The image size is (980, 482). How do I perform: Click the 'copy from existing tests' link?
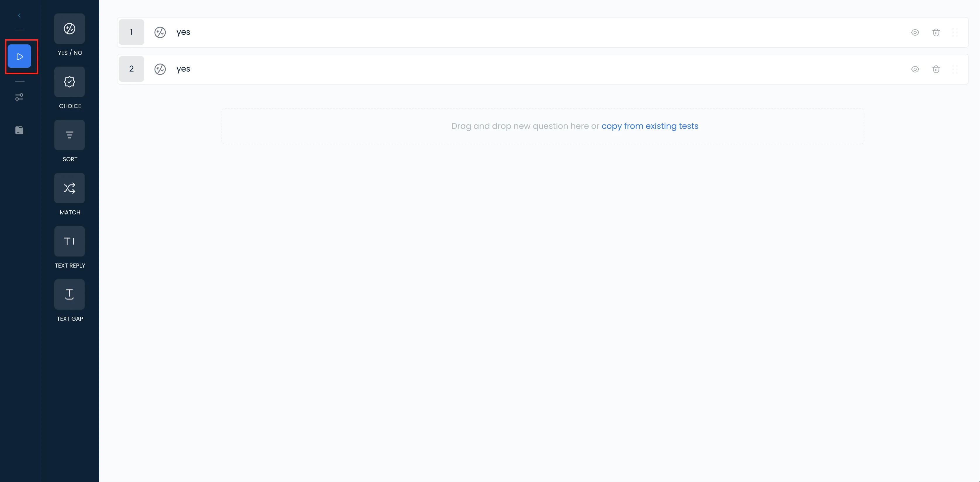pos(650,126)
